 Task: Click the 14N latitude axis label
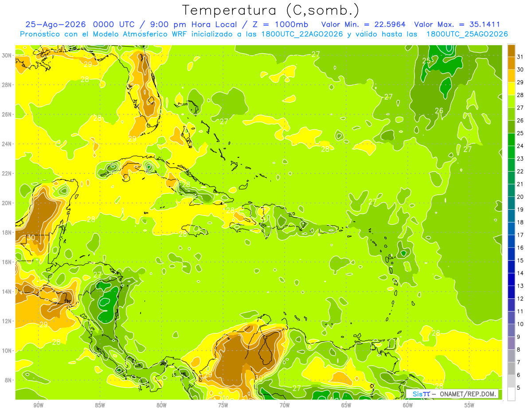pyautogui.click(x=7, y=292)
